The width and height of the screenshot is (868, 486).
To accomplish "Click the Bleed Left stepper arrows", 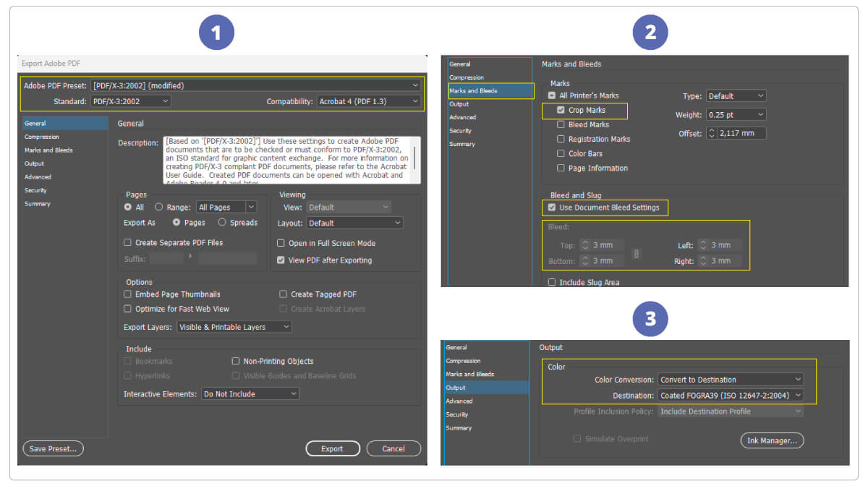I will click(x=703, y=246).
